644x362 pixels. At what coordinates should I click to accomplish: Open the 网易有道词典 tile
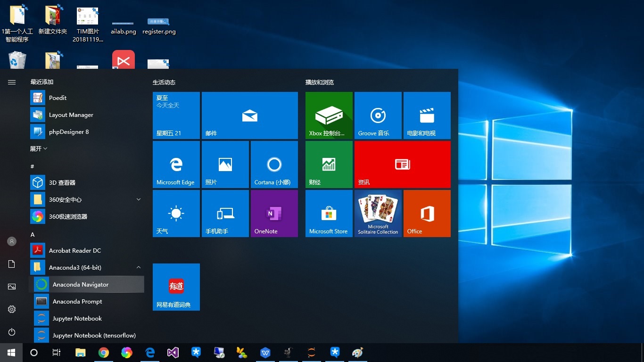(x=176, y=287)
